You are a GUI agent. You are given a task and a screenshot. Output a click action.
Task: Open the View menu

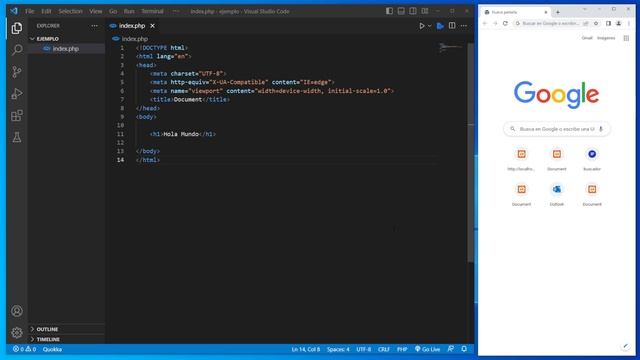96,11
